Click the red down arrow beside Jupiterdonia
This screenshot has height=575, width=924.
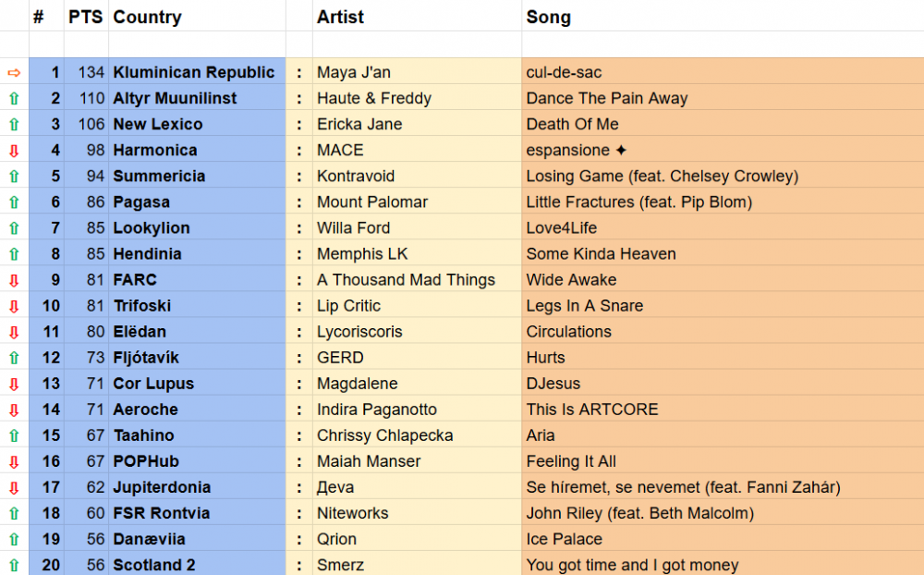tap(14, 487)
